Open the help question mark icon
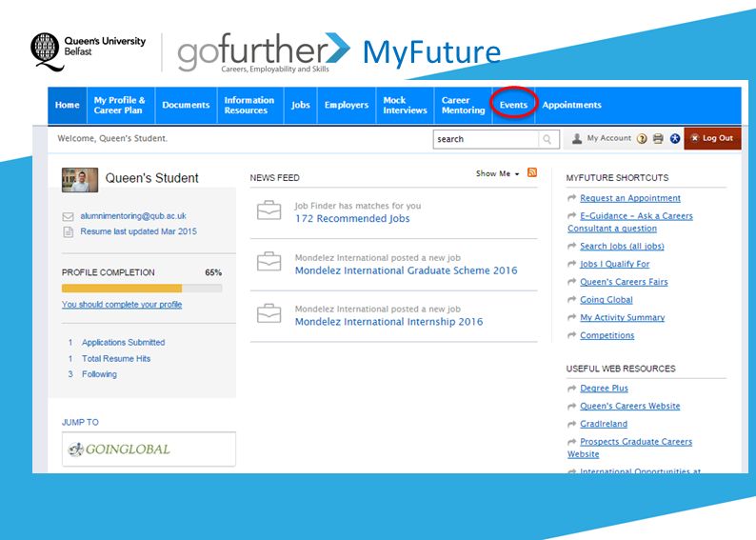Image resolution: width=756 pixels, height=540 pixels. tap(642, 139)
